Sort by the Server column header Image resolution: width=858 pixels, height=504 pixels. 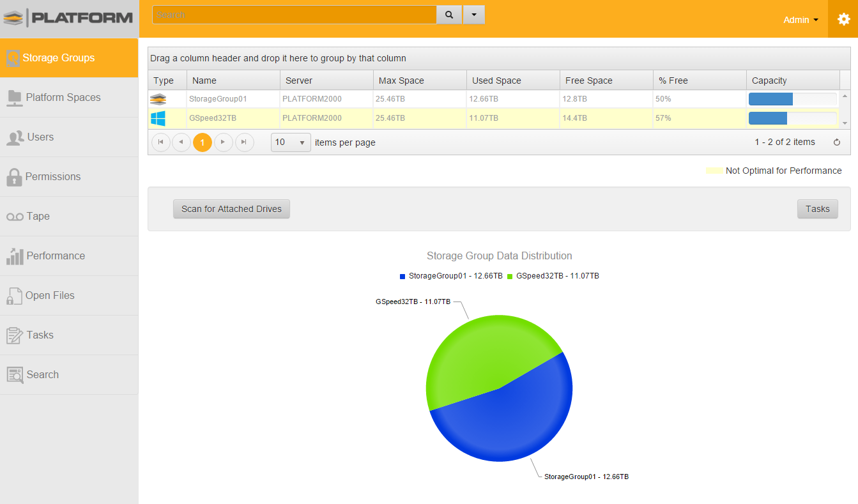(326, 80)
